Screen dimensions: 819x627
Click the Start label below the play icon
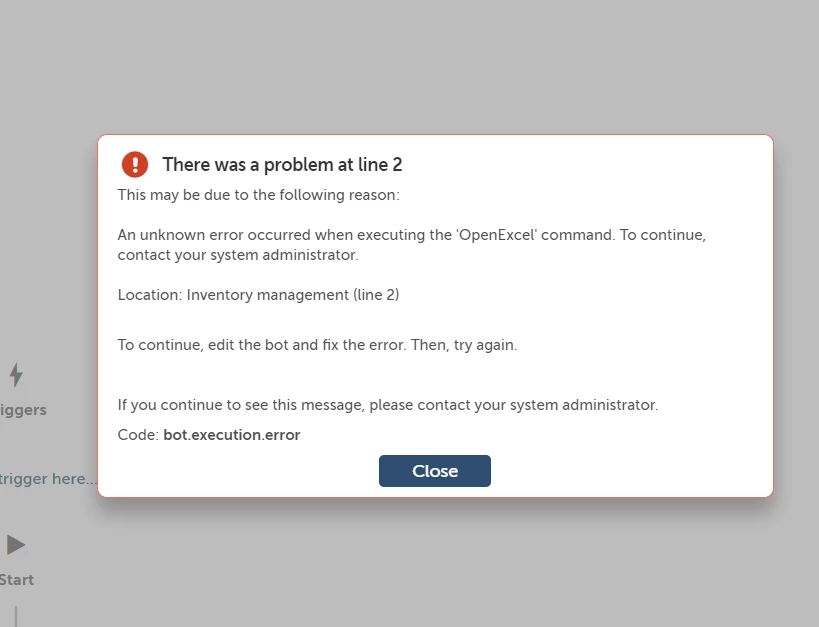point(17,580)
